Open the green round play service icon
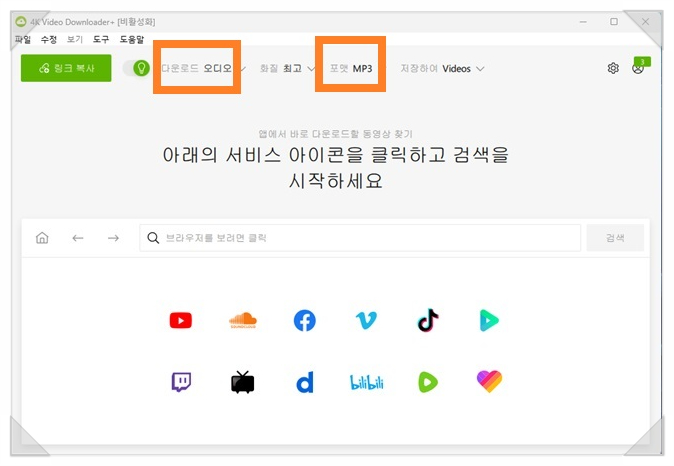 (x=428, y=382)
